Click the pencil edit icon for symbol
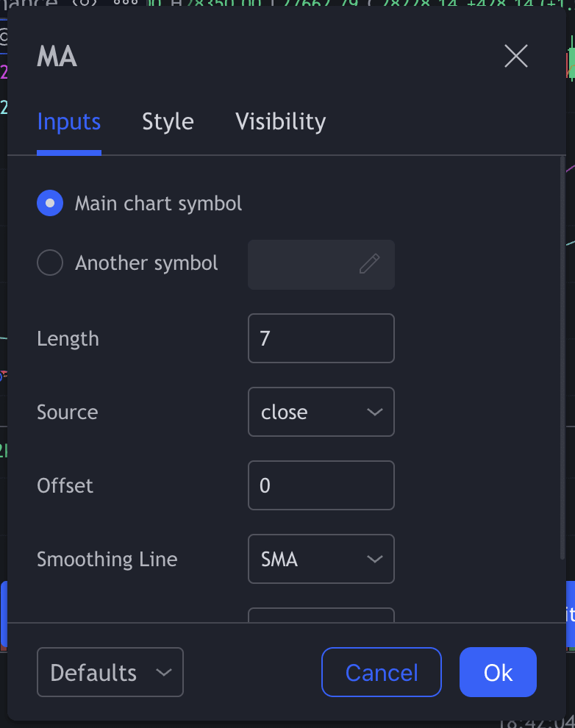The image size is (575, 728). (x=369, y=264)
